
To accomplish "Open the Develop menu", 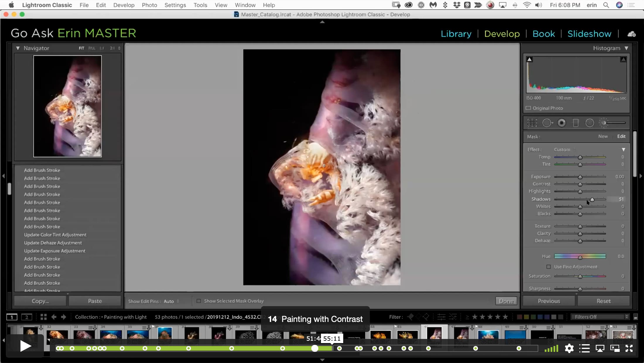I will 124,5.
